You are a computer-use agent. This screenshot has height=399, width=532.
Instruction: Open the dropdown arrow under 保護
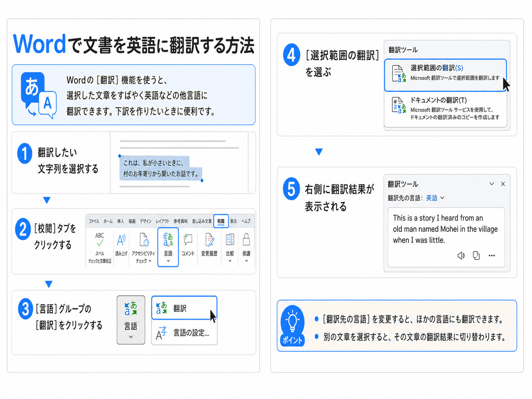pyautogui.click(x=246, y=261)
